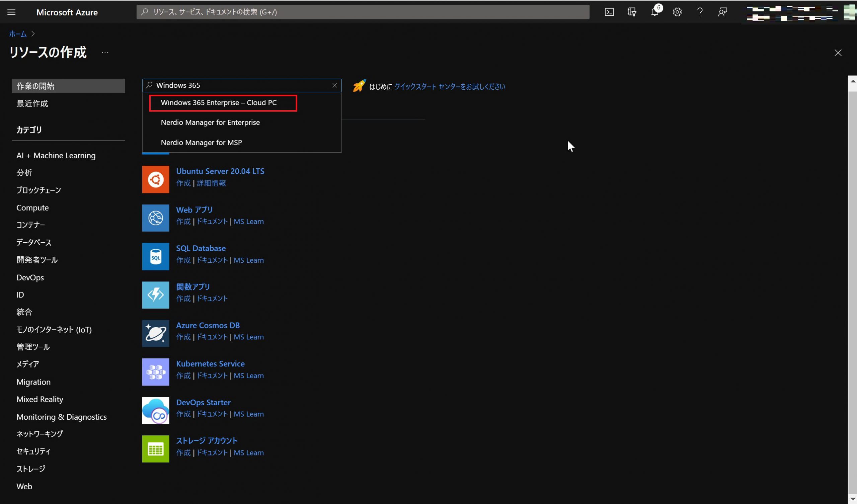Select the Compute category
This screenshot has width=857, height=504.
click(33, 208)
